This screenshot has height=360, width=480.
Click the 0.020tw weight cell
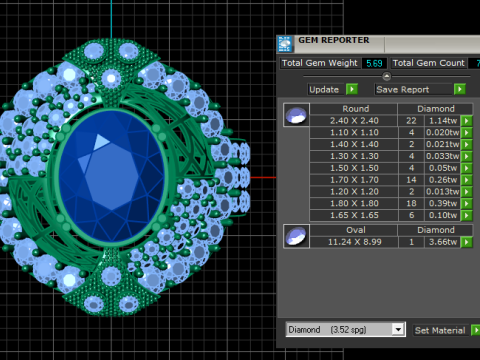click(x=443, y=133)
